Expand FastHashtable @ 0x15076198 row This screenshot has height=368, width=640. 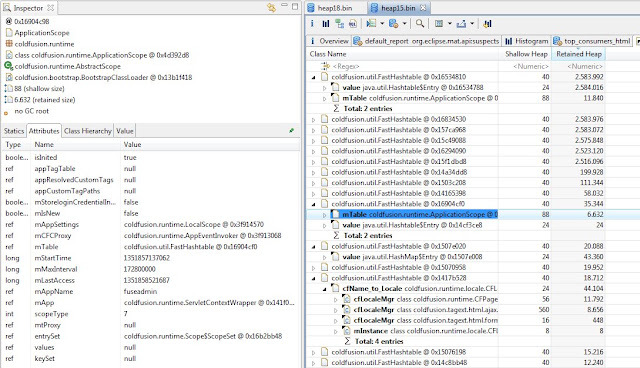click(313, 352)
